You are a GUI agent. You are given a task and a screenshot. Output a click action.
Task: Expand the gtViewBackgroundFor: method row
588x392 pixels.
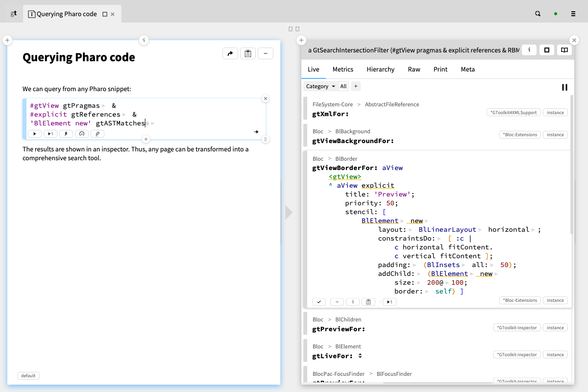point(437,136)
